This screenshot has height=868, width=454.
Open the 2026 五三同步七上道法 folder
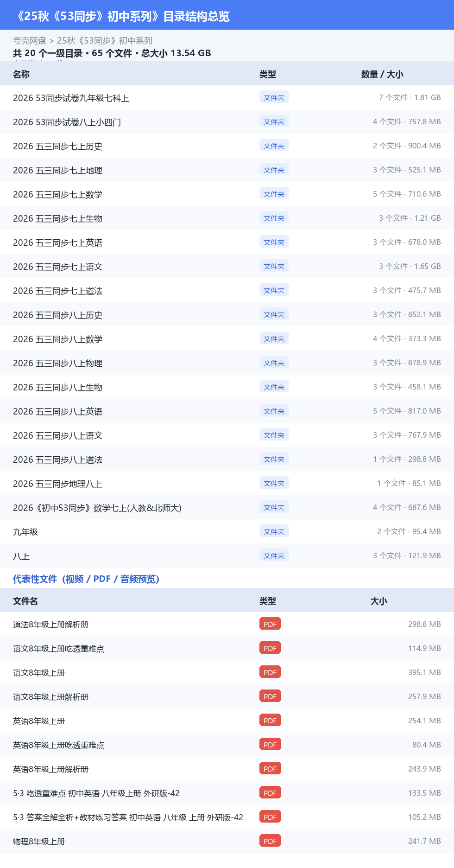57,291
